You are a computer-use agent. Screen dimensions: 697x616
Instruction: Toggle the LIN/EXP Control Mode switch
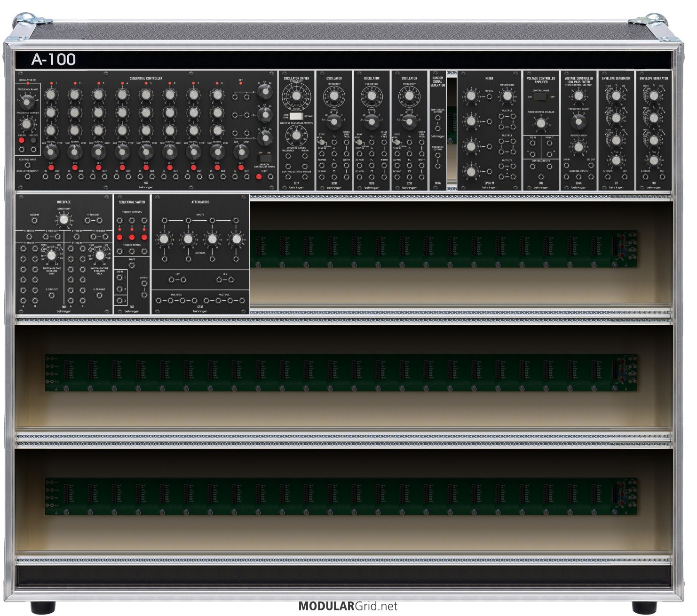pyautogui.click(x=541, y=97)
